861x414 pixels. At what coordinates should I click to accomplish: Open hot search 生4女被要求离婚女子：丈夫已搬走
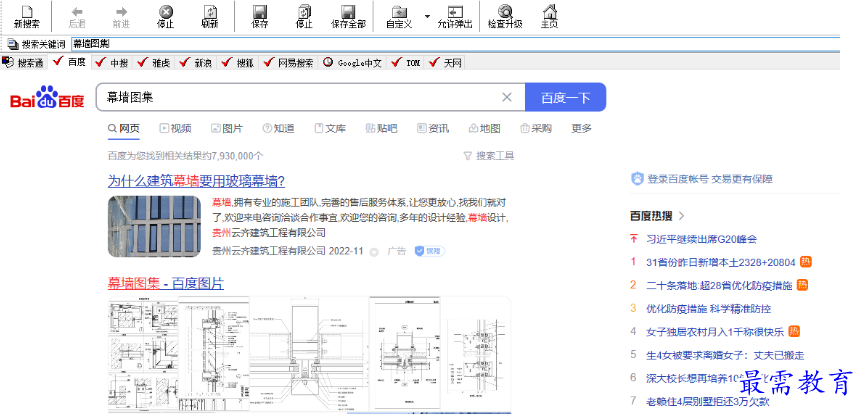[725, 355]
